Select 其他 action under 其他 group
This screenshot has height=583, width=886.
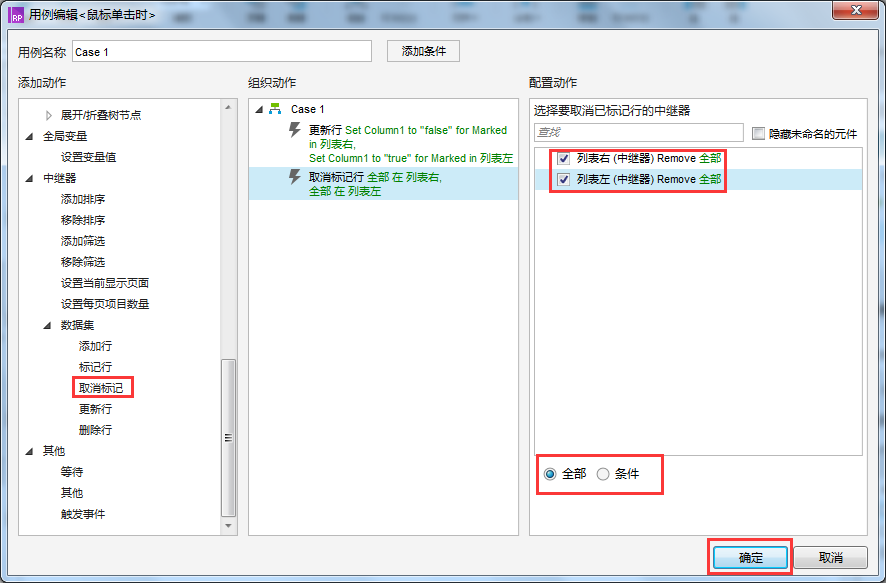[72, 493]
